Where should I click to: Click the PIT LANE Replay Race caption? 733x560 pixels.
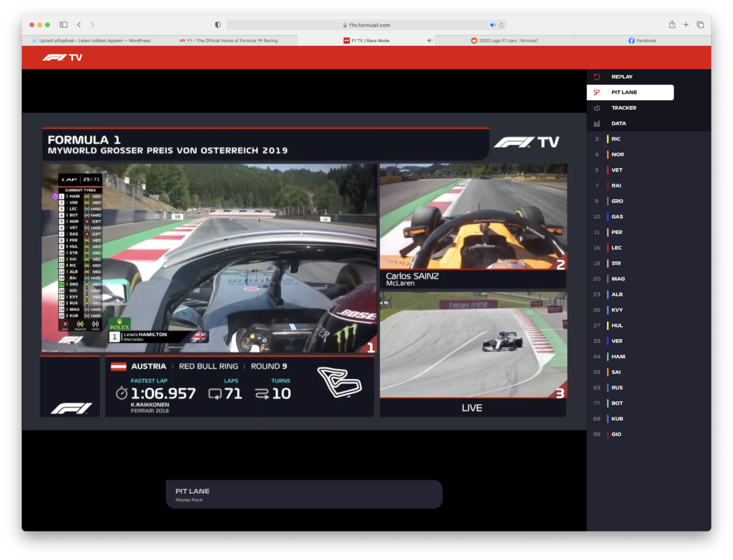pyautogui.click(x=304, y=494)
